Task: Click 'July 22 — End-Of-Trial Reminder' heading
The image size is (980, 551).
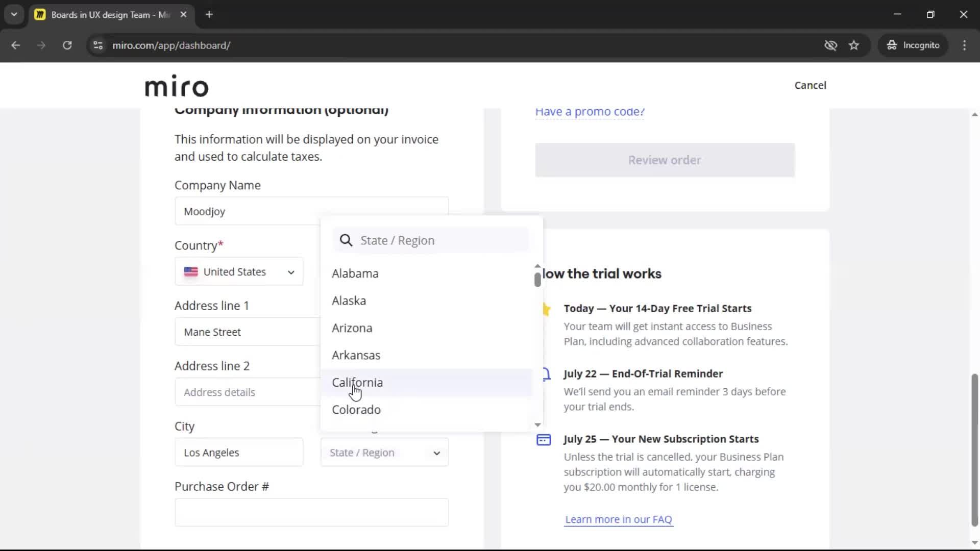Action: pyautogui.click(x=643, y=373)
